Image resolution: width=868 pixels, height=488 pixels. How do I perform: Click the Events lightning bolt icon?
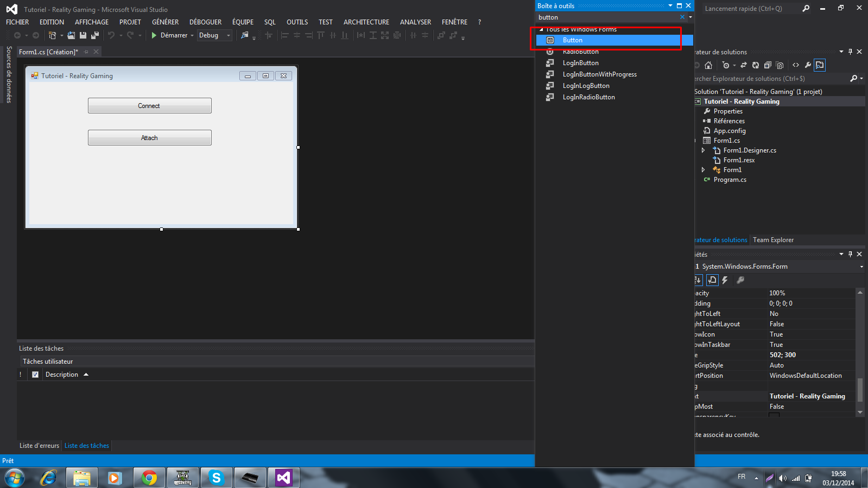coord(725,280)
